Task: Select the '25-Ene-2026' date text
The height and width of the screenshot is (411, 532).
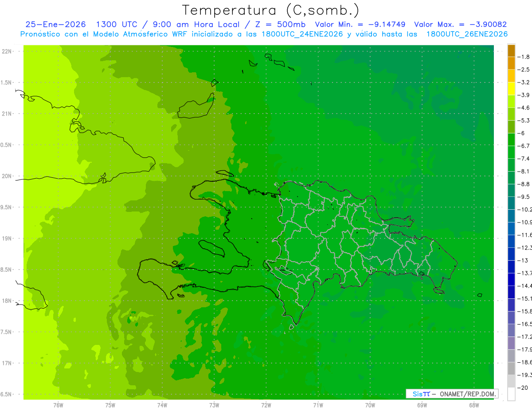Action: [x=55, y=24]
